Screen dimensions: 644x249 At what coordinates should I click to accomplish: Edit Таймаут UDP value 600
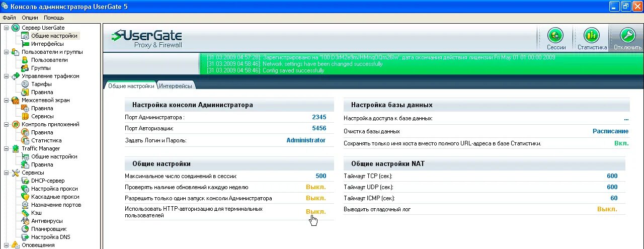point(612,187)
